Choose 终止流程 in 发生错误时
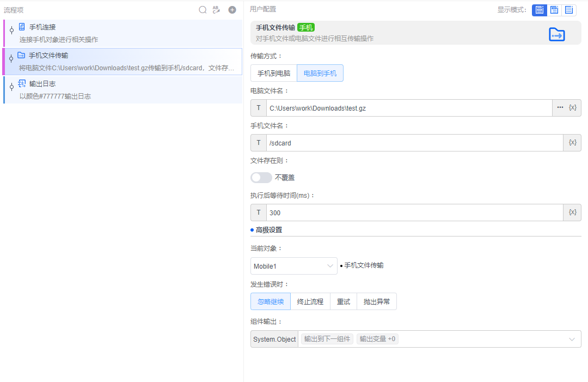 (310, 301)
